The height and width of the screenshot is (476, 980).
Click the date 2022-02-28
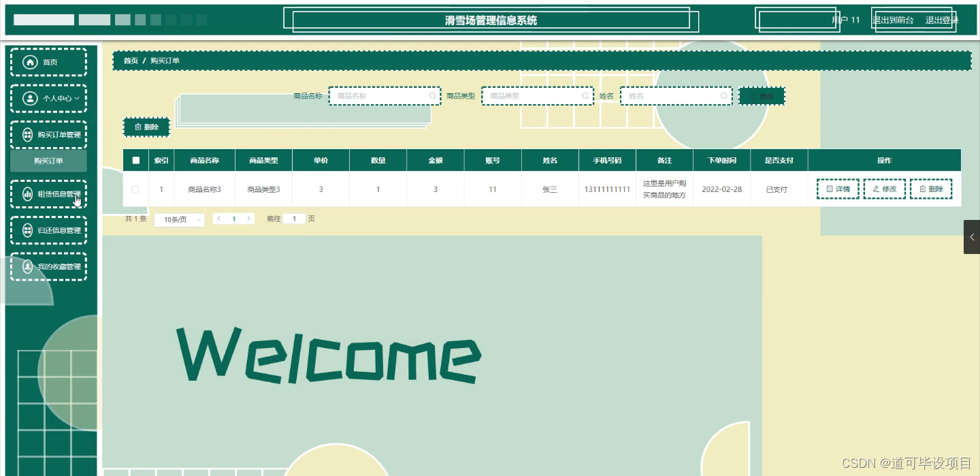[x=721, y=189]
